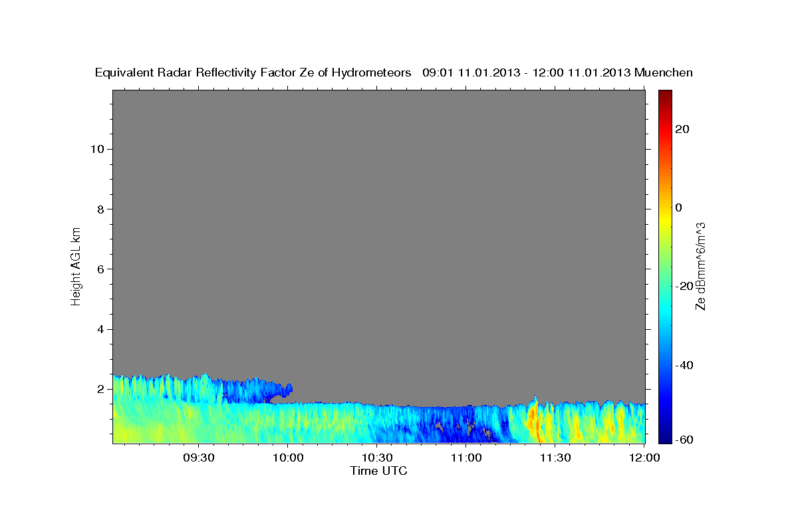The image size is (798, 532).
Task: Click the height axis label 4
Action: (x=99, y=329)
